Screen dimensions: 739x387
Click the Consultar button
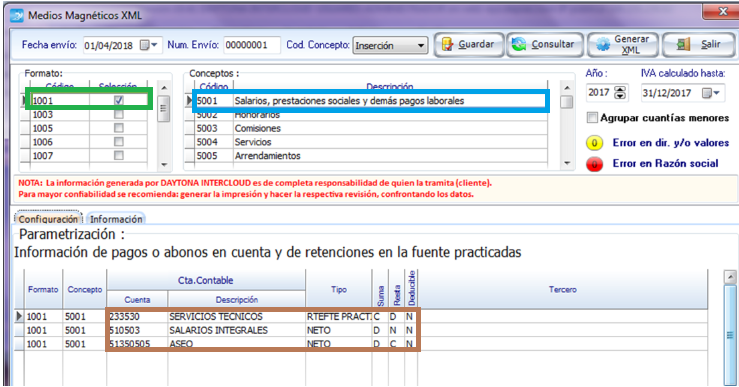[x=545, y=45]
